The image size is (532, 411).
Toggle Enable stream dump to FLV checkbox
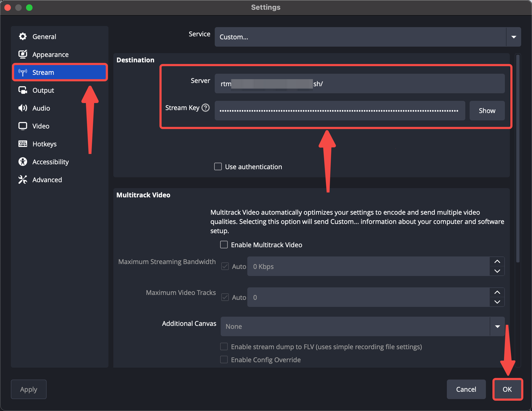pos(224,347)
